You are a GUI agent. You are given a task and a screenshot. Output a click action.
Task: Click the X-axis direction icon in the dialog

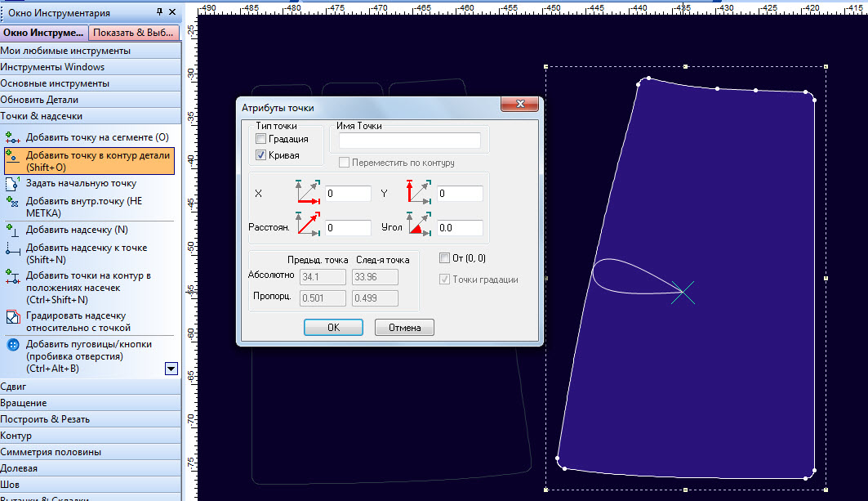(x=309, y=192)
